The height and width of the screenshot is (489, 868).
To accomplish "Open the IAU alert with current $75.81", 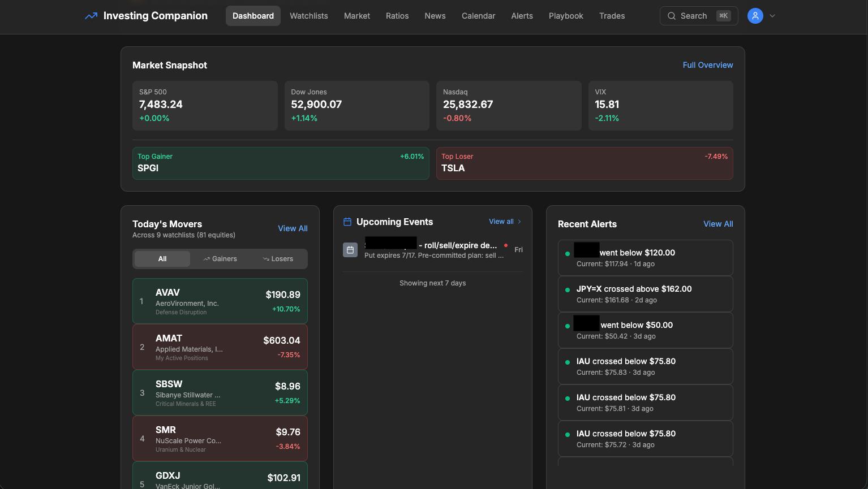I will (646, 403).
